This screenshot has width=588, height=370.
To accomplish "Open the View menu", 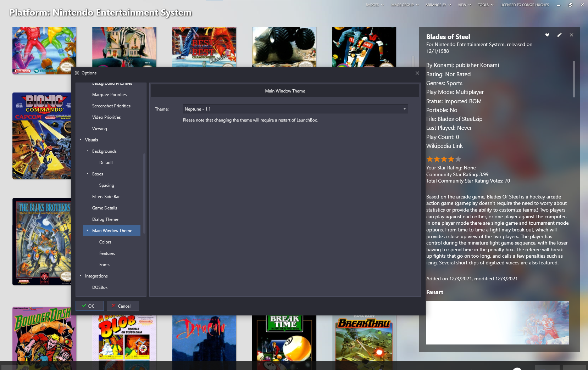I will [x=464, y=5].
